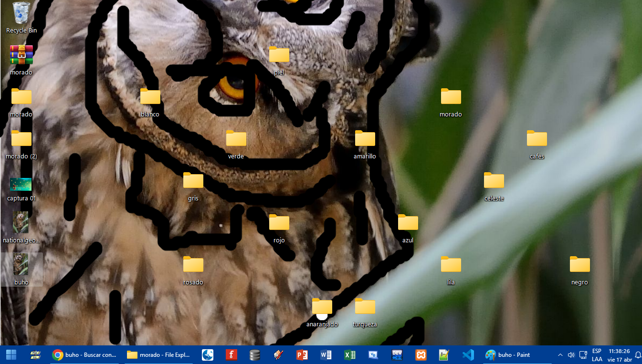This screenshot has height=364, width=642.
Task: Open Visual Studio Code from taskbar
Action: [468, 355]
